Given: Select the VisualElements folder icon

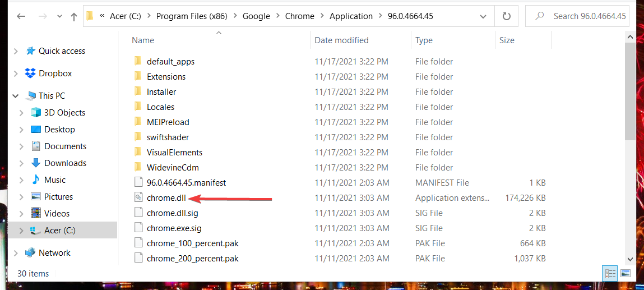Looking at the screenshot, I should pos(138,153).
